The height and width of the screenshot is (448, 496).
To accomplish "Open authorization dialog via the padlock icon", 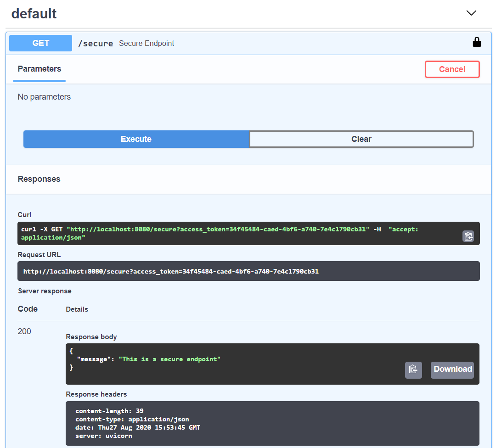I will 477,42.
